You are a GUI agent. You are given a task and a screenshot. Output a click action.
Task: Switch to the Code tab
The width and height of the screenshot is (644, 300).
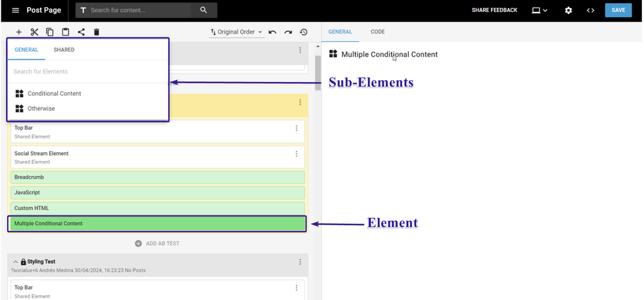click(x=378, y=32)
